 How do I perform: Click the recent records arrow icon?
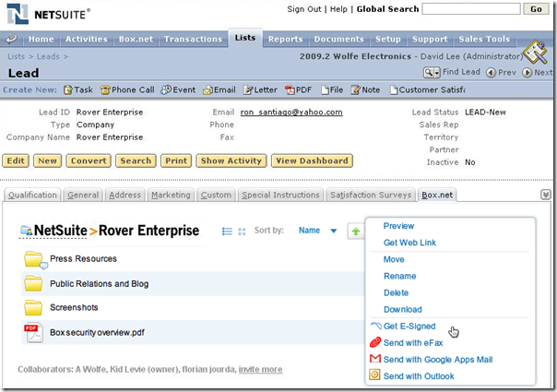click(x=11, y=39)
